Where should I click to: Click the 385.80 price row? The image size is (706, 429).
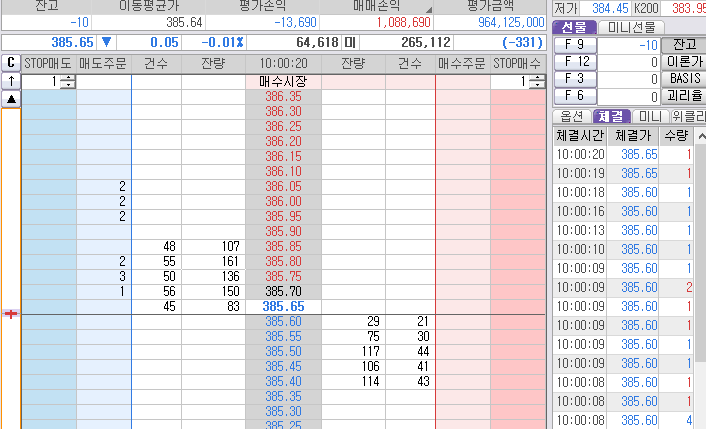pyautogui.click(x=283, y=262)
